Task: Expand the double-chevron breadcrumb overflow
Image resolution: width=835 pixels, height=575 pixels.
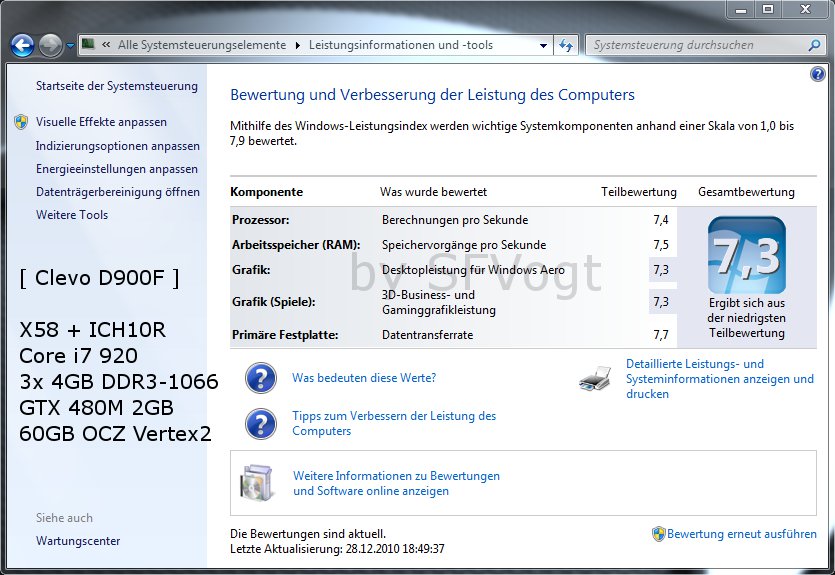Action: [106, 45]
